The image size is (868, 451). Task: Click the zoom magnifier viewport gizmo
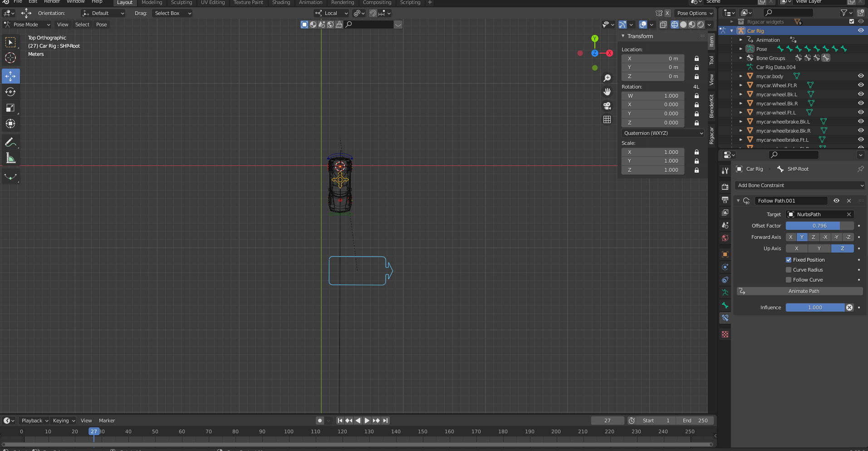click(x=607, y=78)
